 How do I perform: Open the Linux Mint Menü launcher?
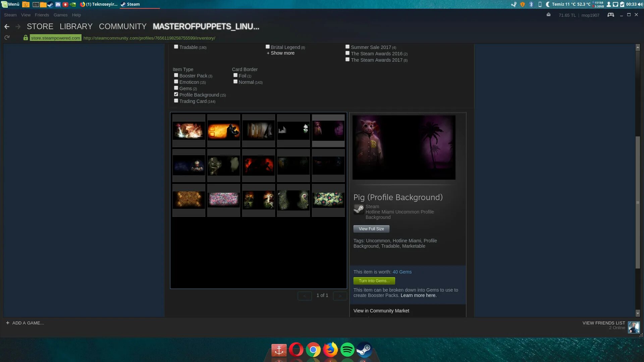point(10,4)
